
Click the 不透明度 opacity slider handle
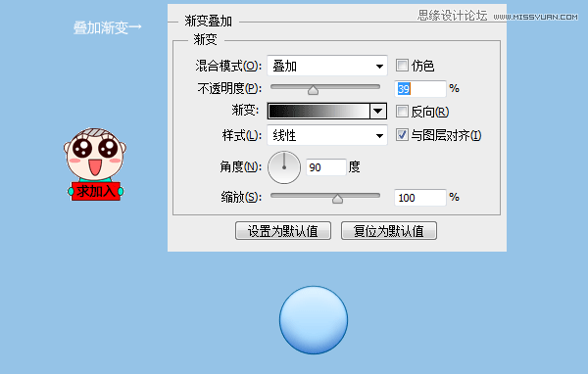314,90
